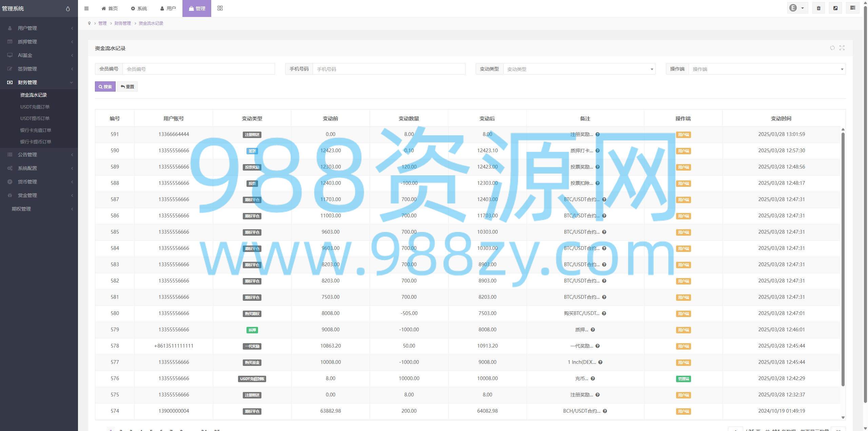Switch to the 系统 top tab
This screenshot has width=868, height=431.
139,8
